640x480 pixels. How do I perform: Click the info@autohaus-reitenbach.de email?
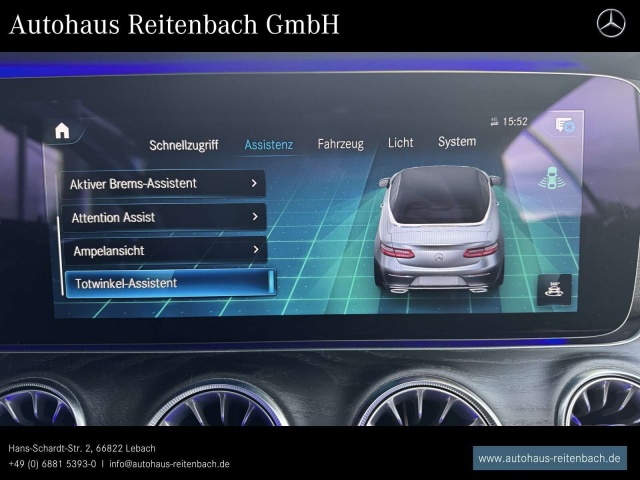(x=169, y=464)
